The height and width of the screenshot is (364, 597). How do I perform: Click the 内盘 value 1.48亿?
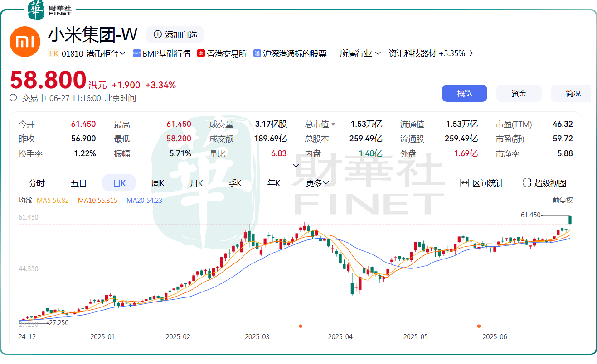pos(370,153)
